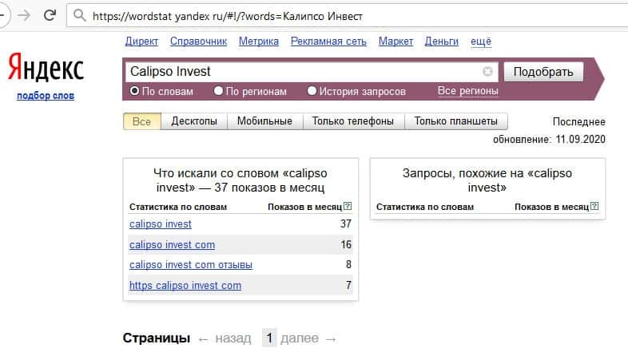This screenshot has width=628, height=364.
Task: Open the Все регионы region selector
Action: tap(467, 91)
